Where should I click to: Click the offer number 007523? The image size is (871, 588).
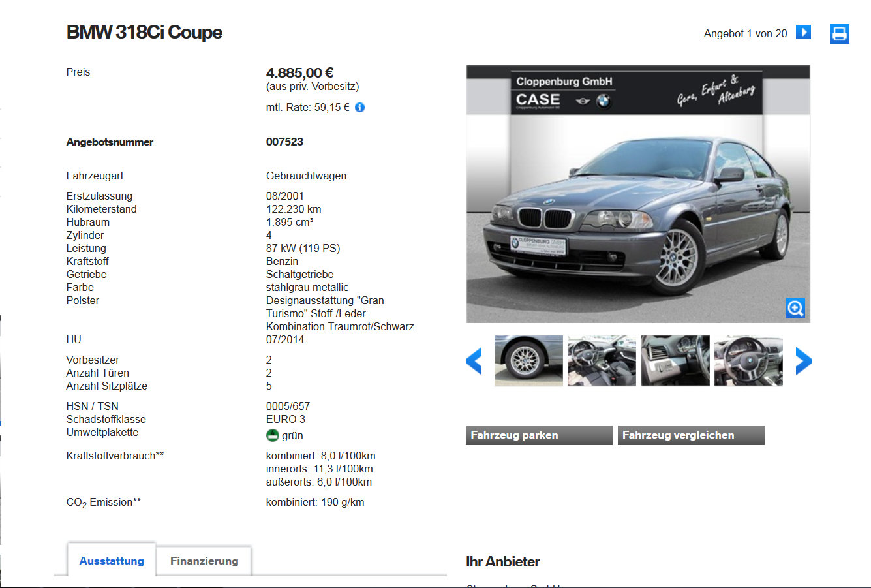(284, 142)
